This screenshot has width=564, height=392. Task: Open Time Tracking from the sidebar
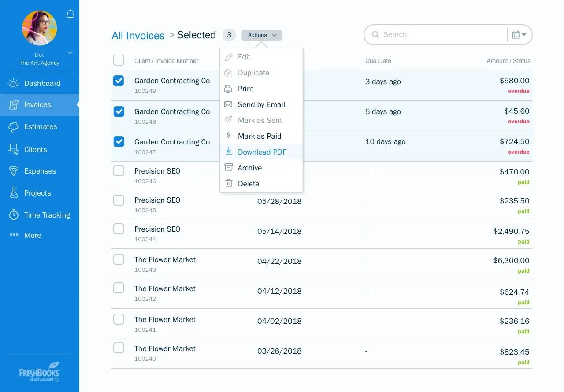(47, 215)
